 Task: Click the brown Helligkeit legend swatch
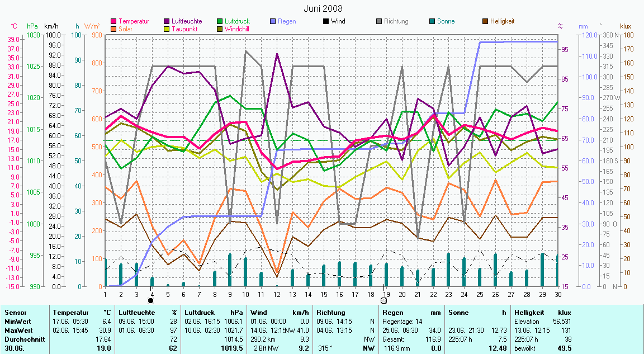(x=485, y=22)
